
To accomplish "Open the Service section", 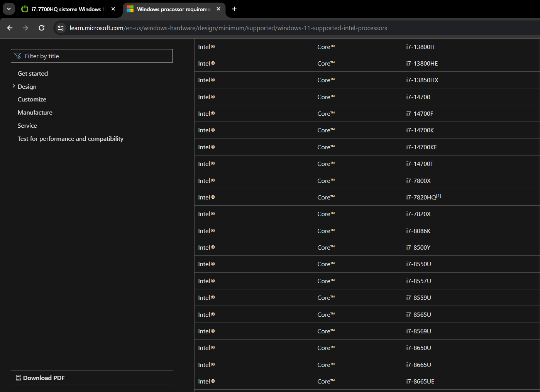I will click(x=27, y=125).
